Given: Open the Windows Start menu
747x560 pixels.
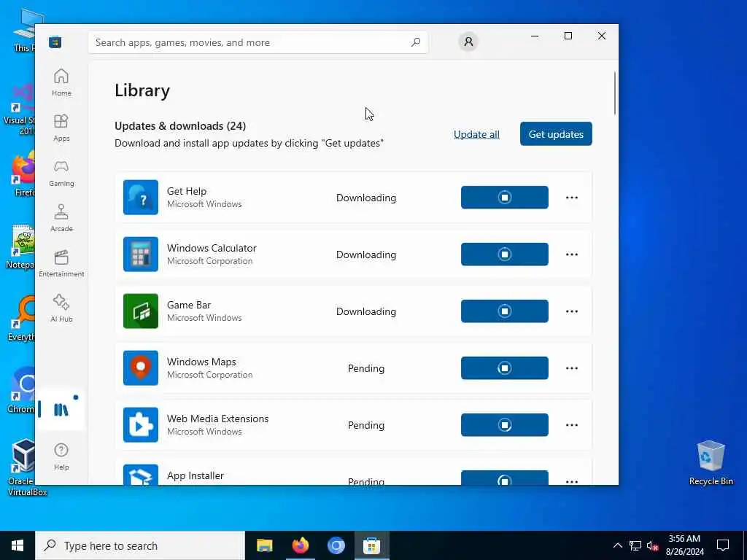Looking at the screenshot, I should 18,545.
